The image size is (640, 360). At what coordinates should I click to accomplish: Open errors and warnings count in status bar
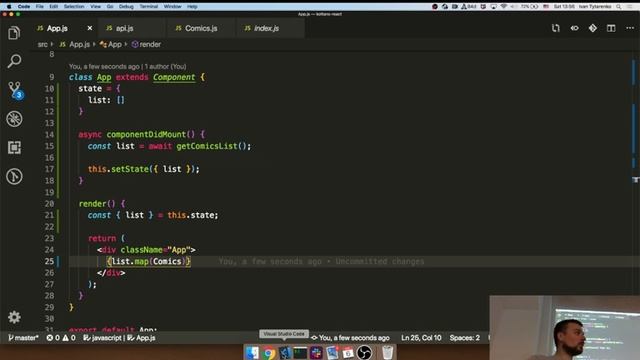[x=61, y=338]
